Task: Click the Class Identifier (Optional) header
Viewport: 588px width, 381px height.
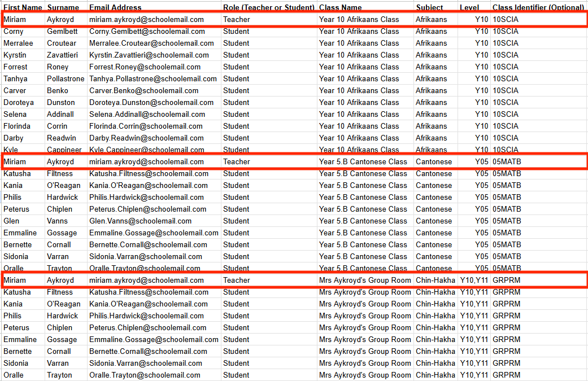Action: (x=538, y=7)
